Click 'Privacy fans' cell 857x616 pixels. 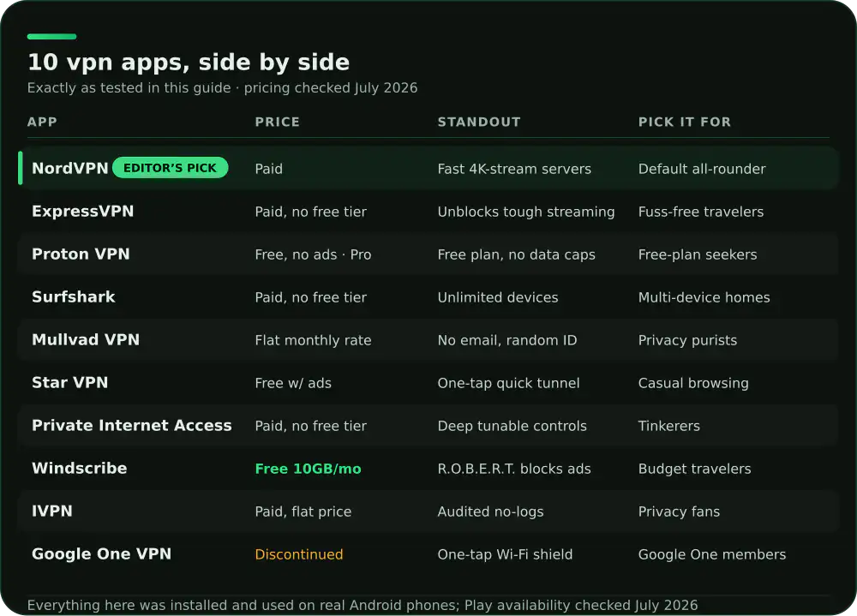[679, 511]
